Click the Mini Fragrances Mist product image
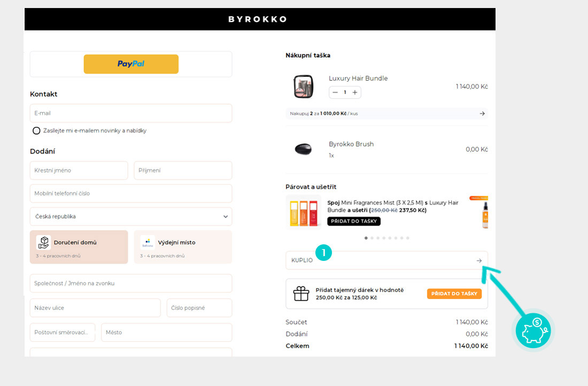Viewport: 588px width, 386px height. point(305,213)
